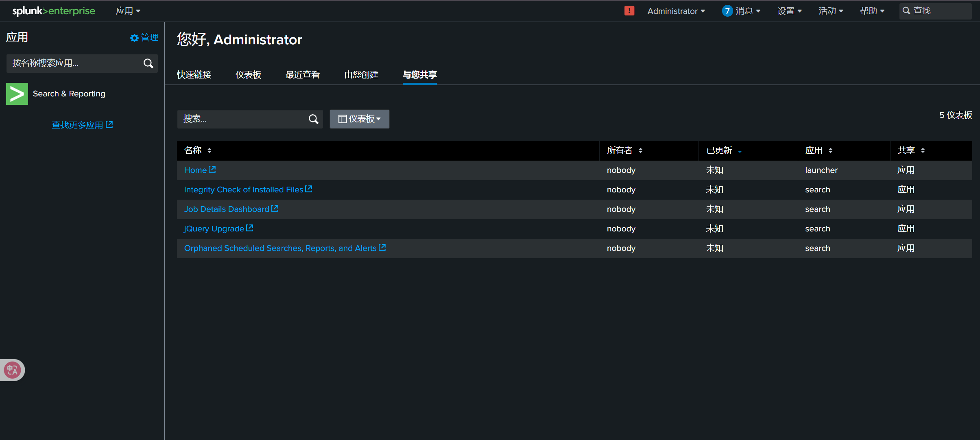Click the translation floating icon at left edge
The image size is (980, 440).
pyautogui.click(x=12, y=370)
